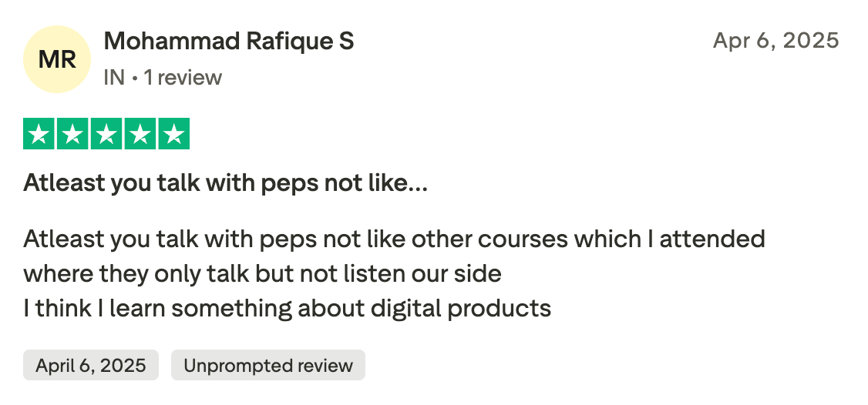Click the IN country code label
This screenshot has height=405, width=868.
(x=113, y=78)
